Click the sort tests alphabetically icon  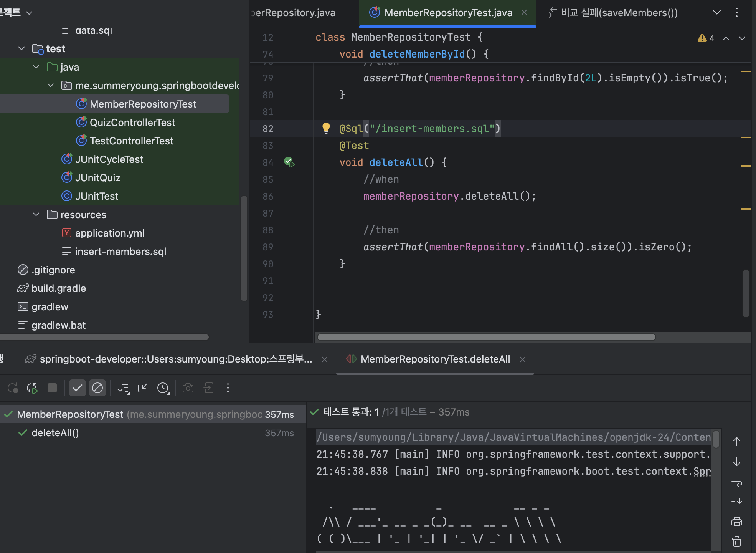(x=123, y=388)
